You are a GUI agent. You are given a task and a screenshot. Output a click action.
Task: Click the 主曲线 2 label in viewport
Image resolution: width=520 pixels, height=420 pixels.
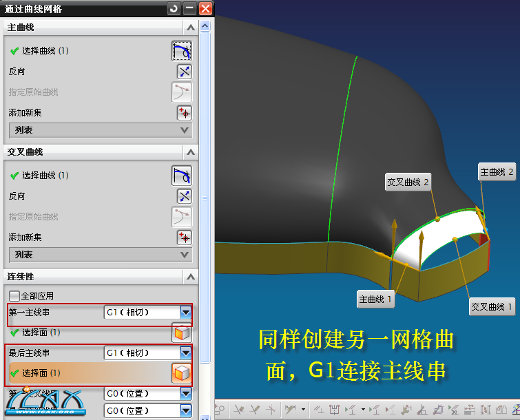(x=497, y=171)
